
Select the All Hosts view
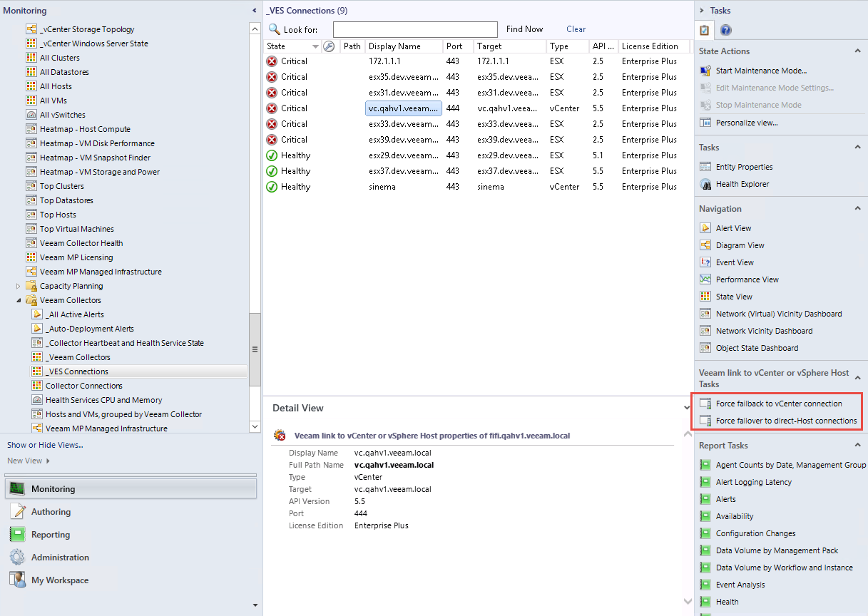click(x=56, y=86)
